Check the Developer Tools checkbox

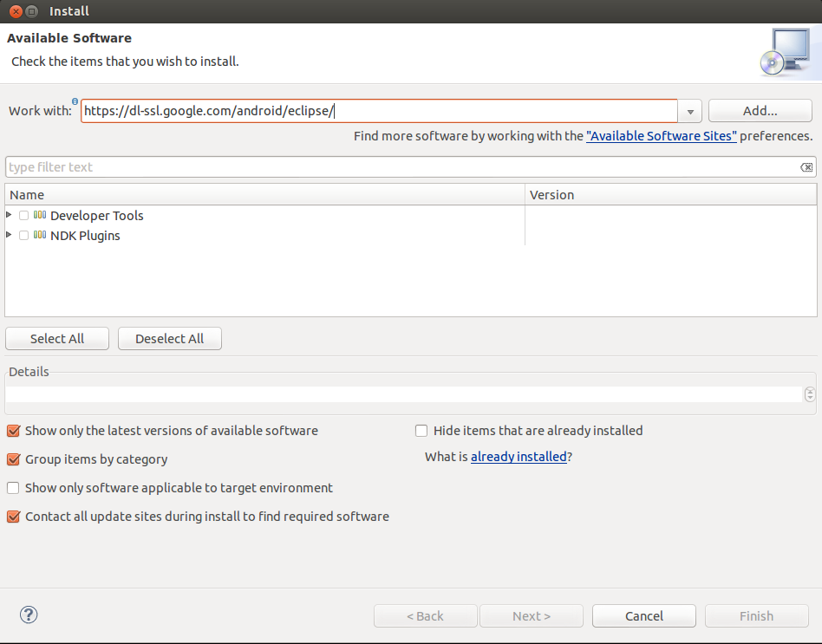(x=24, y=215)
